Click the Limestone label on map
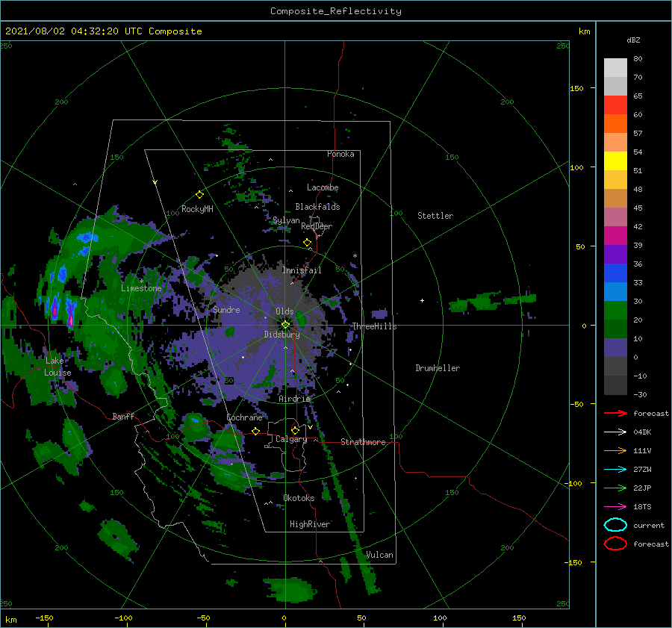Image resolution: width=672 pixels, height=628 pixels. [141, 288]
